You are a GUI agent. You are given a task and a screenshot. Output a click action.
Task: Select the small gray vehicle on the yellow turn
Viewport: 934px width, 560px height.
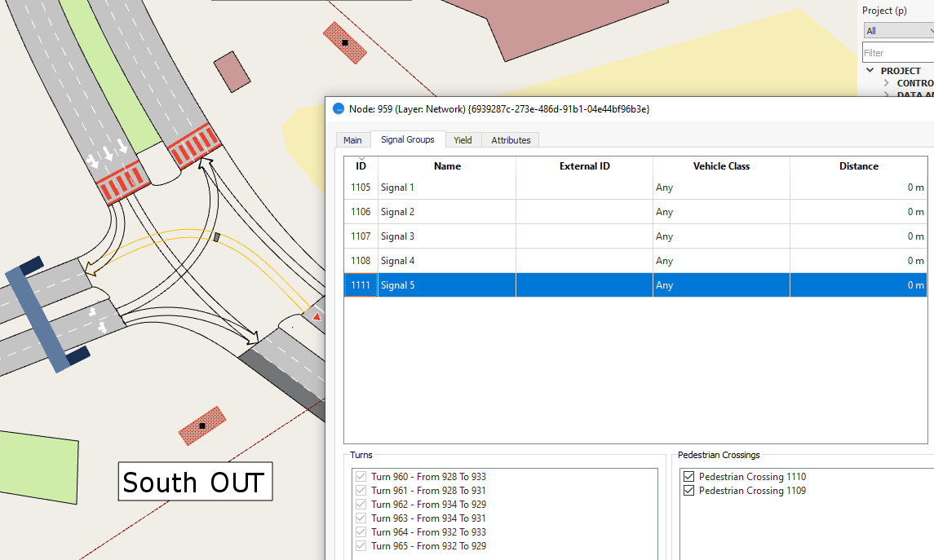[x=216, y=237]
